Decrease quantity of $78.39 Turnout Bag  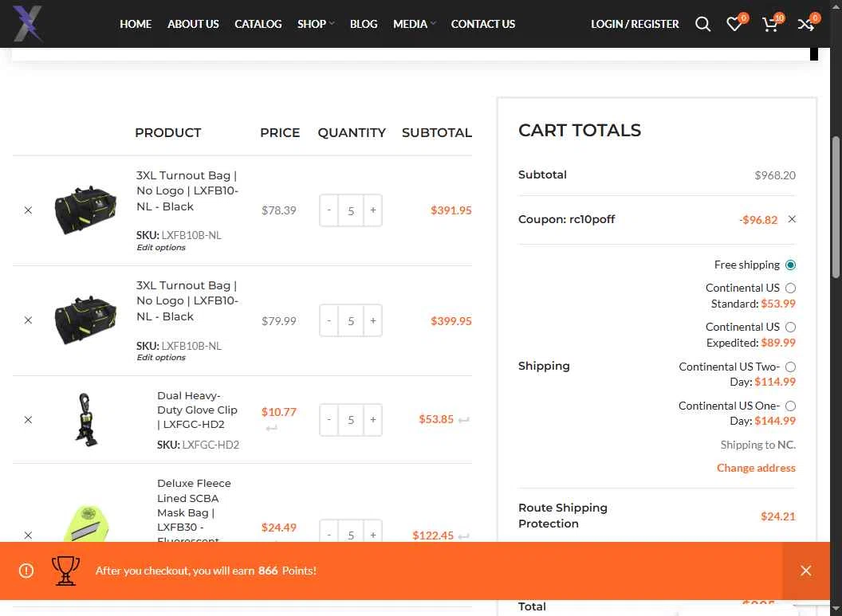coord(329,210)
